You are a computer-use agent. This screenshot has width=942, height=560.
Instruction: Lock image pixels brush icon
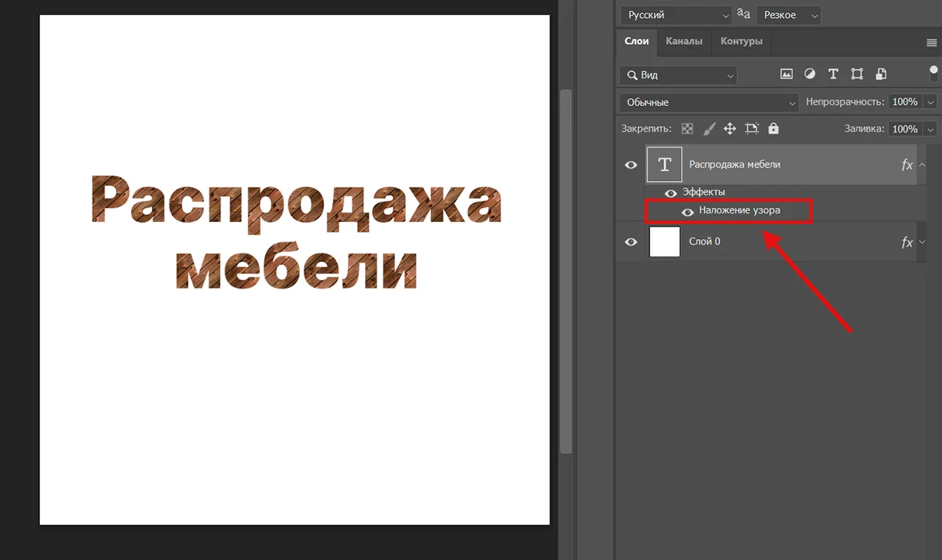click(709, 129)
